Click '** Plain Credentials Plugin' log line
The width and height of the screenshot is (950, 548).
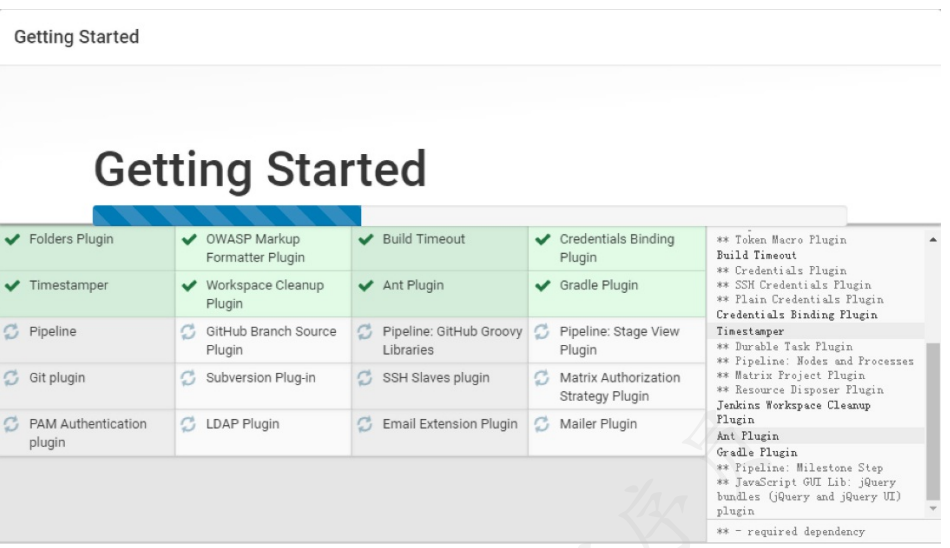800,299
